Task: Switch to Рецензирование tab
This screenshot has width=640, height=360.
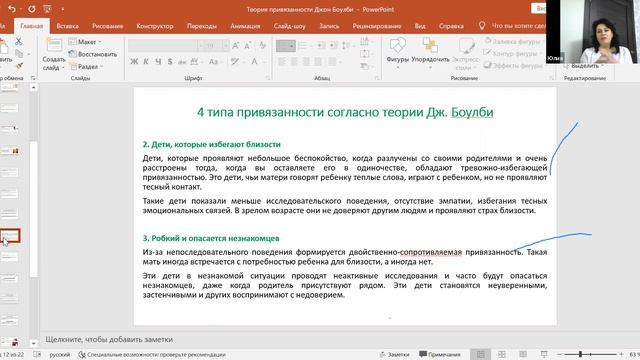Action: pos(377,26)
